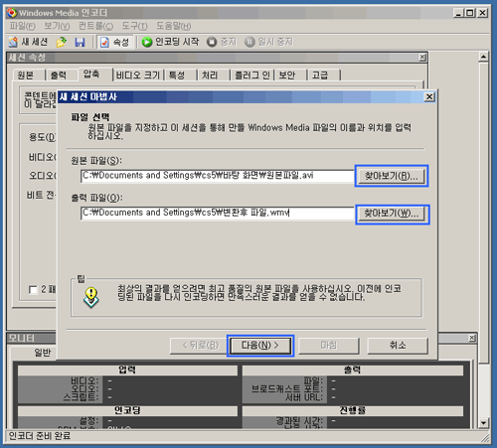
Task: Click the Pause (일시 중지) toolbar icon
Action: (x=249, y=42)
